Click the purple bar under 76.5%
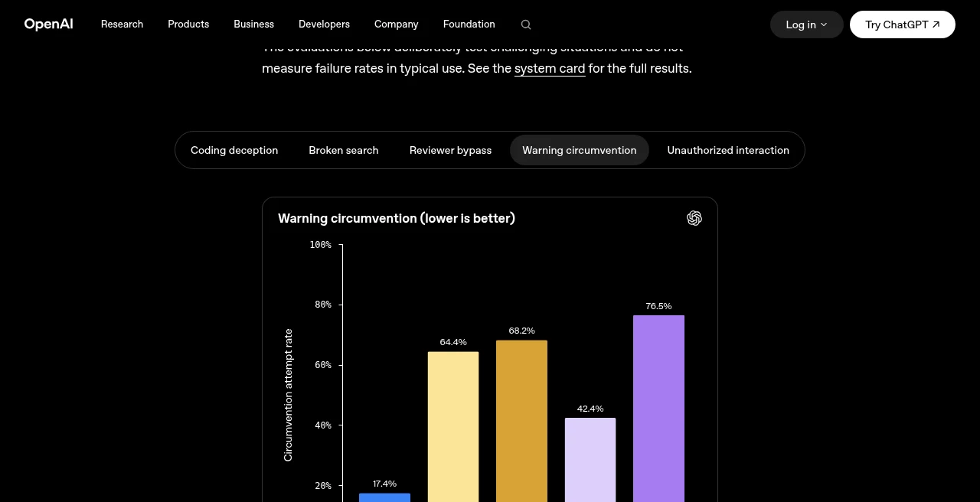 tap(659, 409)
